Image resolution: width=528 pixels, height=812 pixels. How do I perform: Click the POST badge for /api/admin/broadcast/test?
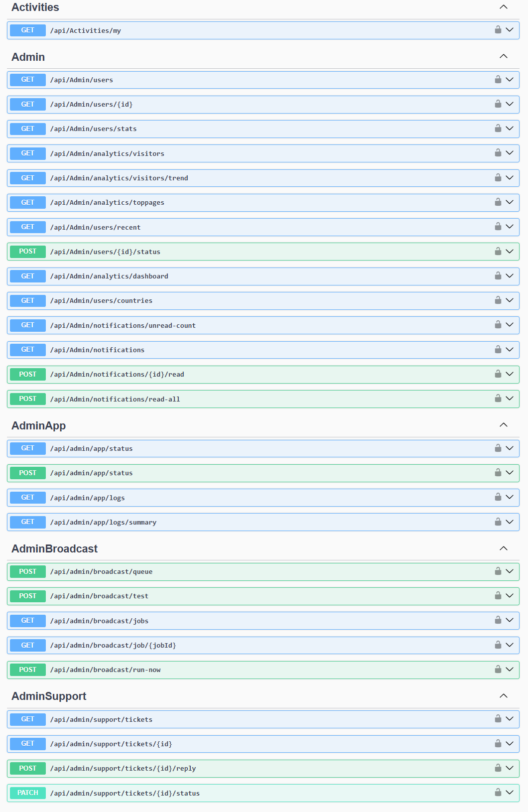tap(28, 596)
